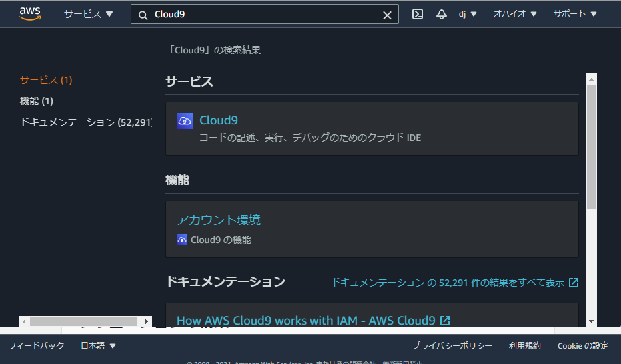This screenshot has height=364, width=621.
Task: Click the AWS logo home icon
Action: [30, 14]
